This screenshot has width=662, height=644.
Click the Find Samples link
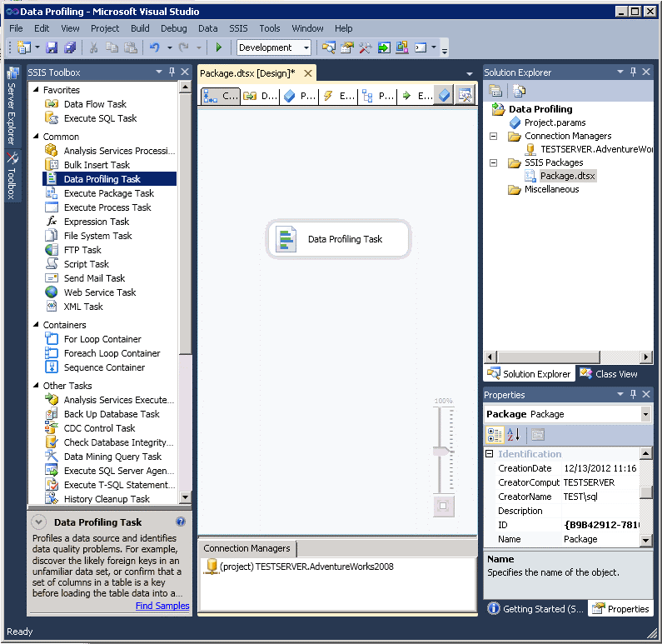click(162, 606)
